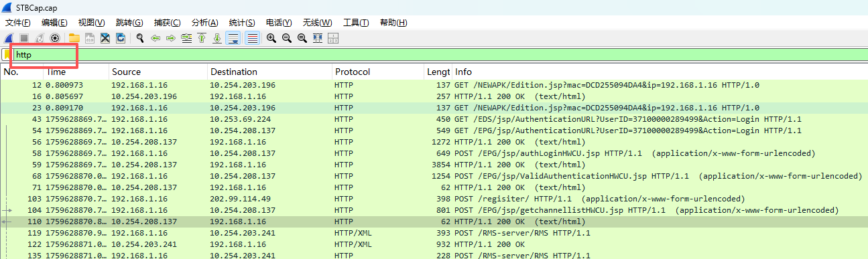Open the 电话(Y) menu
The height and width of the screenshot is (259, 868).
click(280, 23)
